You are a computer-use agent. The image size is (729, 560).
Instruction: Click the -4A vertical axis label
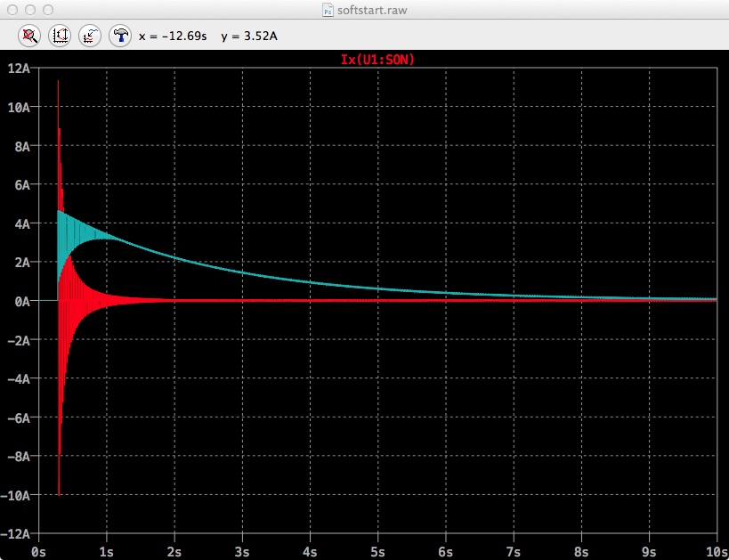pos(19,379)
